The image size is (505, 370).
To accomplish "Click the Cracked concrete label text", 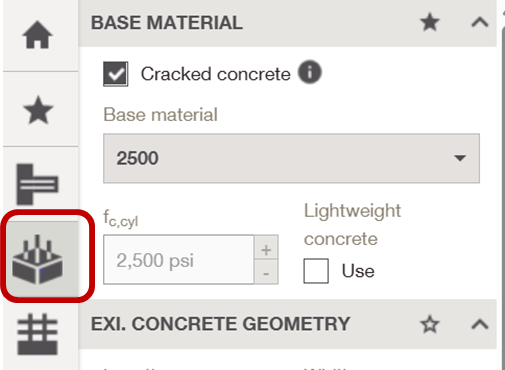I will click(x=215, y=74).
